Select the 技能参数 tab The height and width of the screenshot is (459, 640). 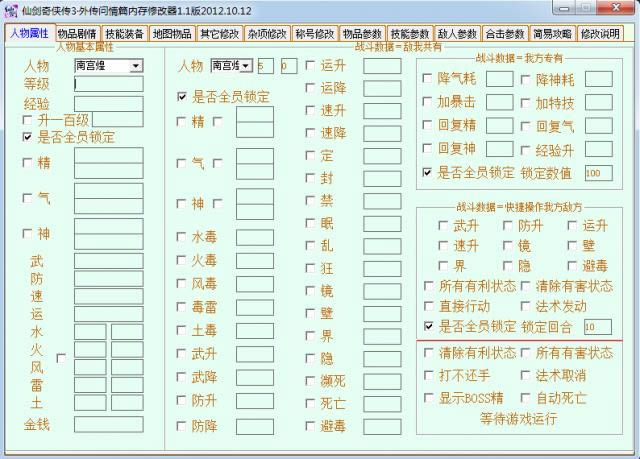click(x=410, y=34)
